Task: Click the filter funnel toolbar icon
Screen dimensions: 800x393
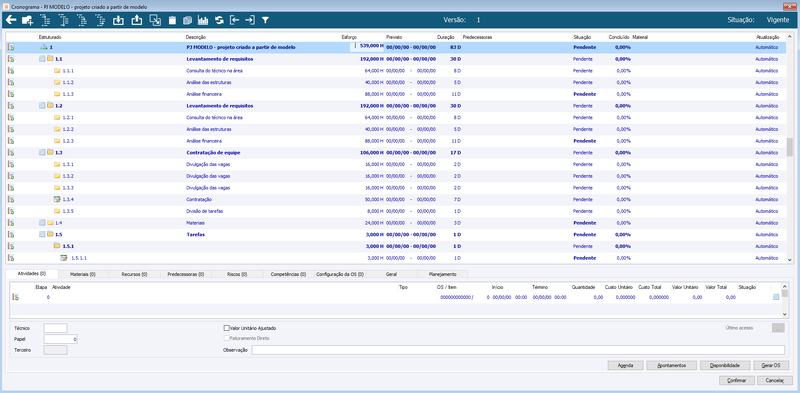Action: coord(265,20)
